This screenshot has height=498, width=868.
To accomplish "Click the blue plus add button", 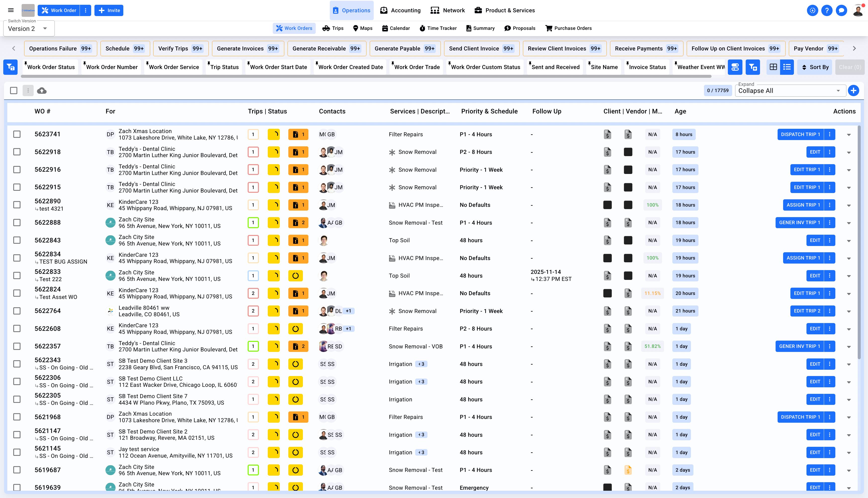I will coord(854,91).
